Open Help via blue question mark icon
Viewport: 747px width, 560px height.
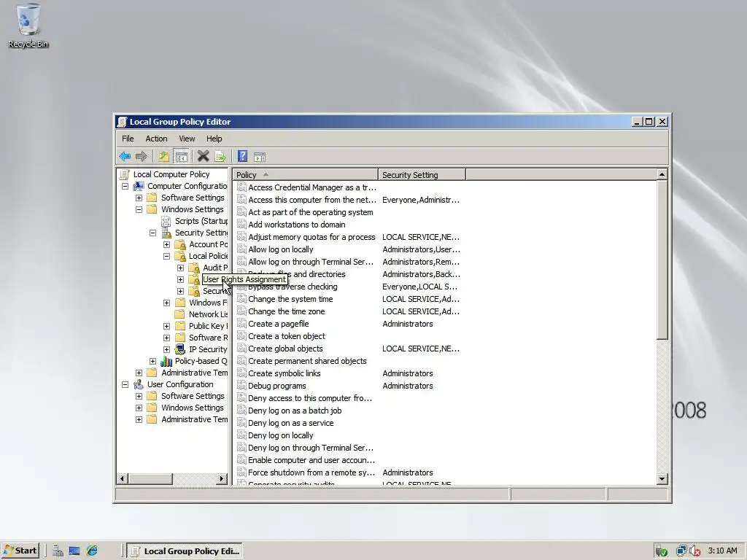242,156
